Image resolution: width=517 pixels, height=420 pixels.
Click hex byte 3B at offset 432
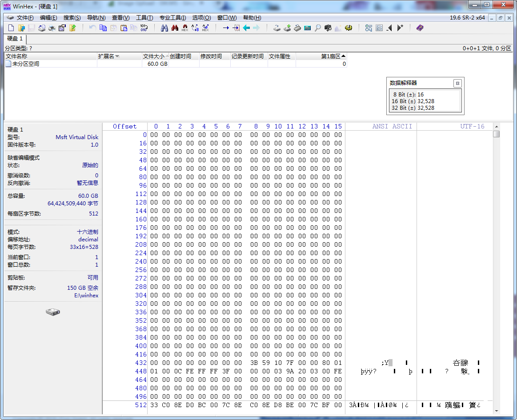(x=254, y=363)
